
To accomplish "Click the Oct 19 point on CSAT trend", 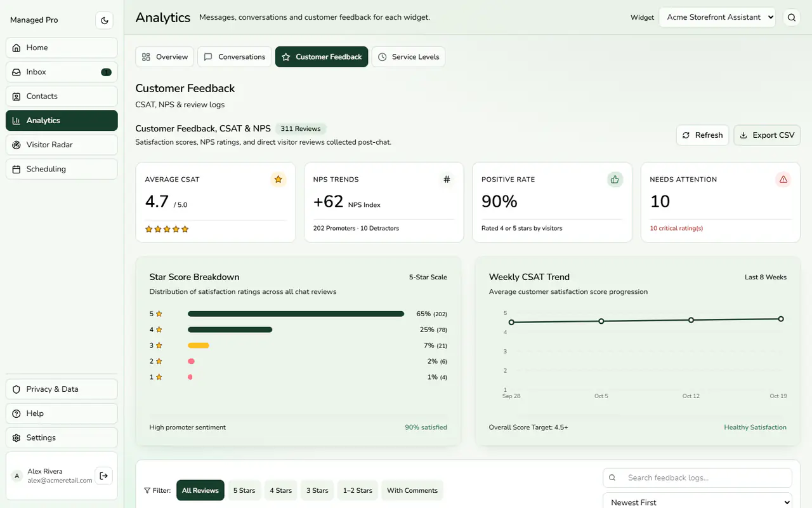I will (781, 319).
